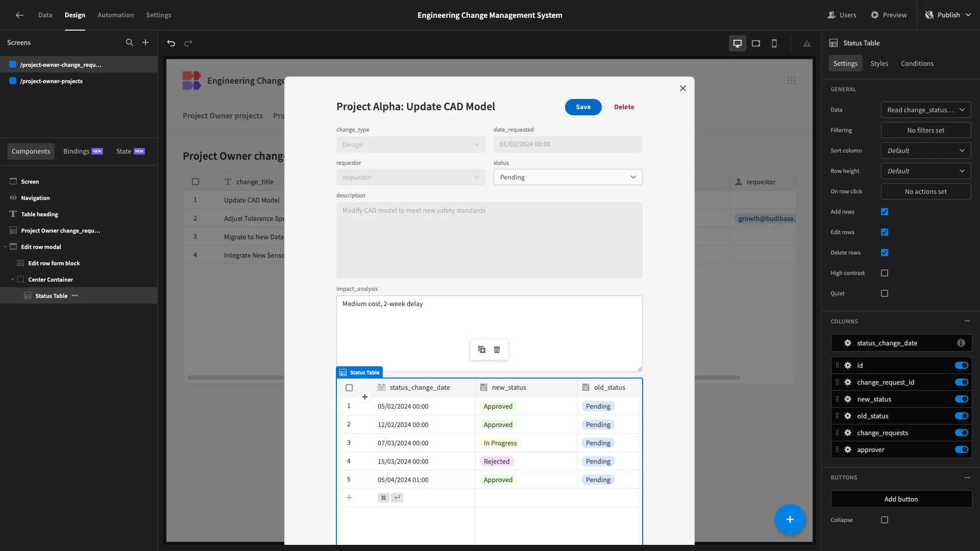Open the State tab
The image size is (980, 551).
[x=130, y=152]
